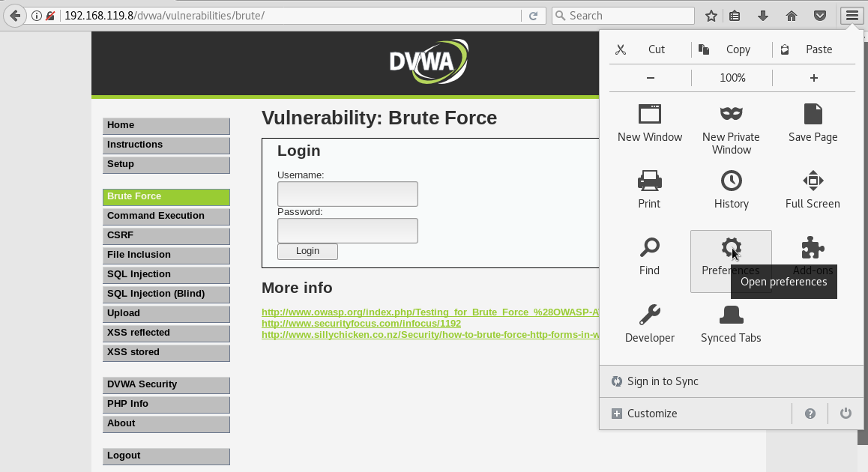This screenshot has height=472, width=868.
Task: Bookmark this page with the star icon
Action: (x=711, y=16)
